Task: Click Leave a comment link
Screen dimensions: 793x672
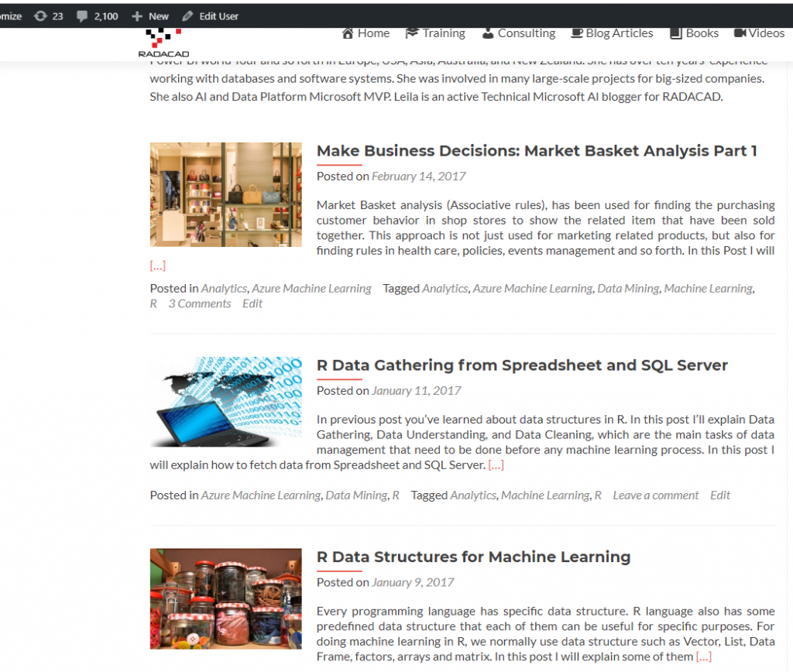Action: pos(655,495)
